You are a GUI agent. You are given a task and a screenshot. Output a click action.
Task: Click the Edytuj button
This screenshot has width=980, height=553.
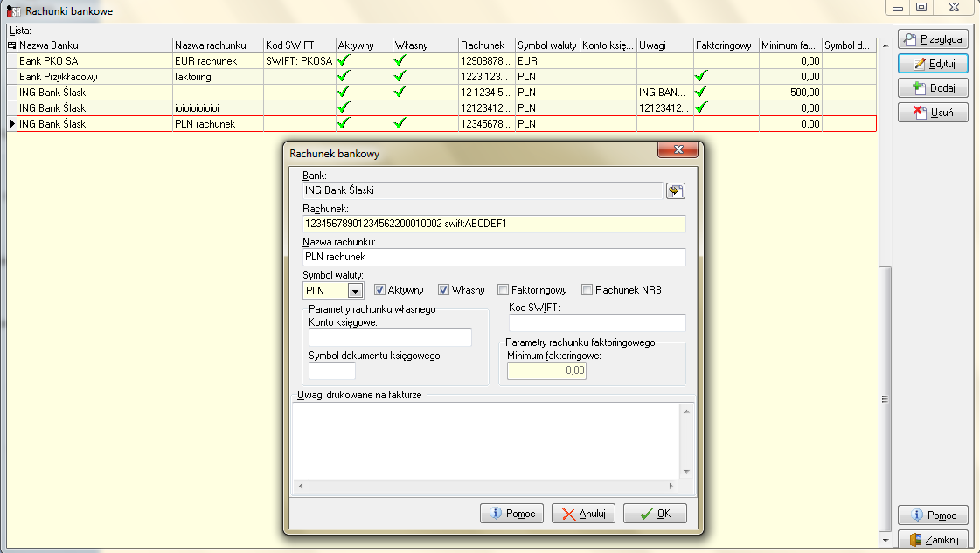tap(933, 63)
